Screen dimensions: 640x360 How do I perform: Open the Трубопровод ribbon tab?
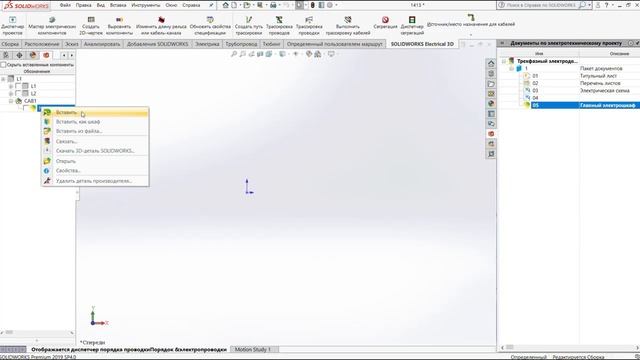[241, 44]
